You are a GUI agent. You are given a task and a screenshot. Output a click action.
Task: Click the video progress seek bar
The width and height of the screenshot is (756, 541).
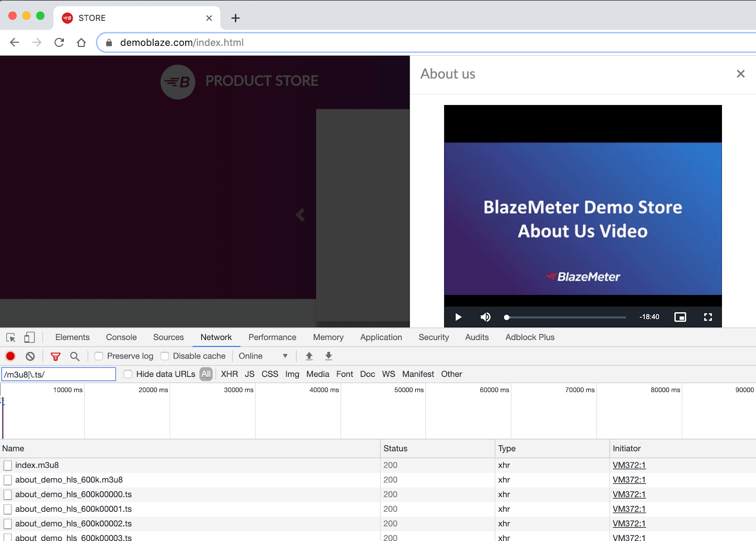click(566, 317)
